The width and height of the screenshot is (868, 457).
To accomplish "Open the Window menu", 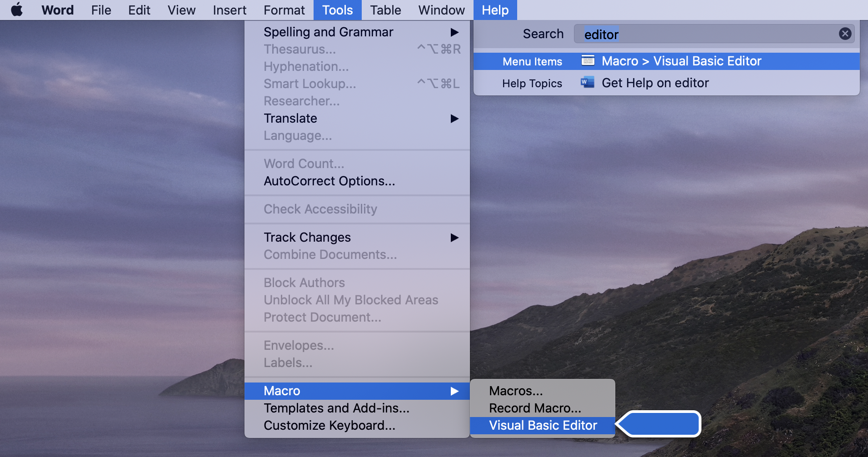I will click(x=441, y=10).
